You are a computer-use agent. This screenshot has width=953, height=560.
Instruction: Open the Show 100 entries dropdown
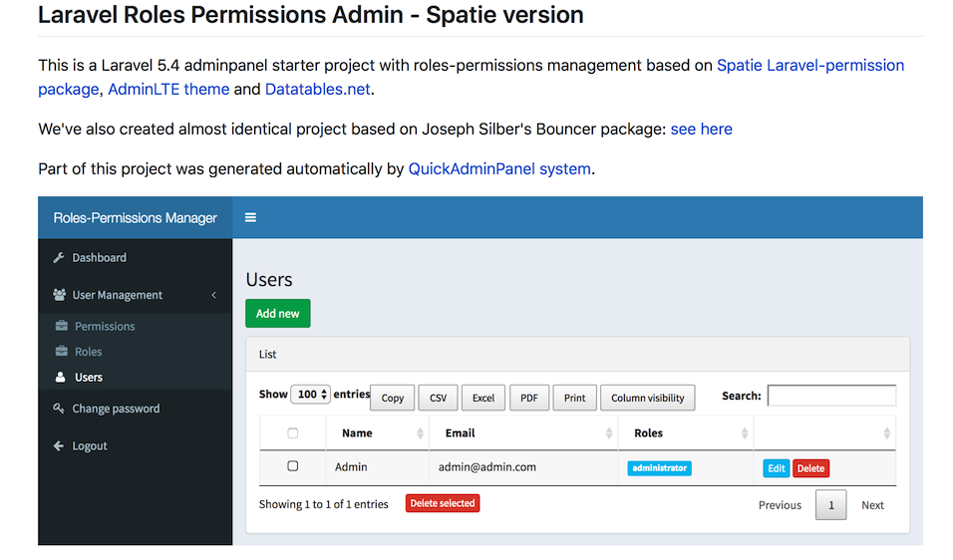[311, 395]
